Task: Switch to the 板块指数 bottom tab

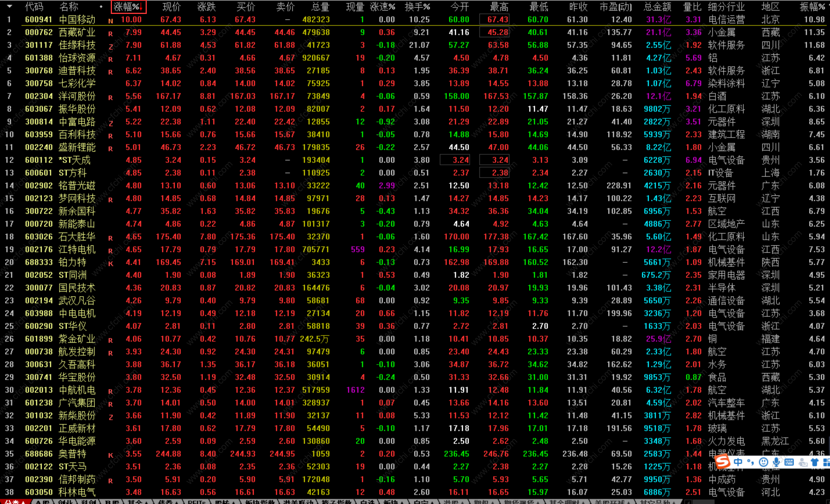Action: coord(259,502)
